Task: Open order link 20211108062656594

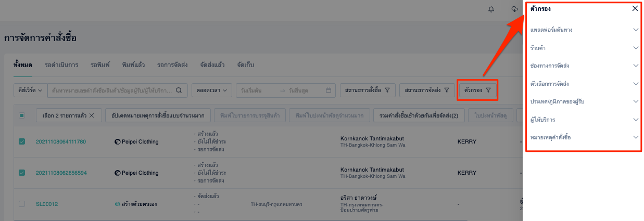Action: pos(61,173)
